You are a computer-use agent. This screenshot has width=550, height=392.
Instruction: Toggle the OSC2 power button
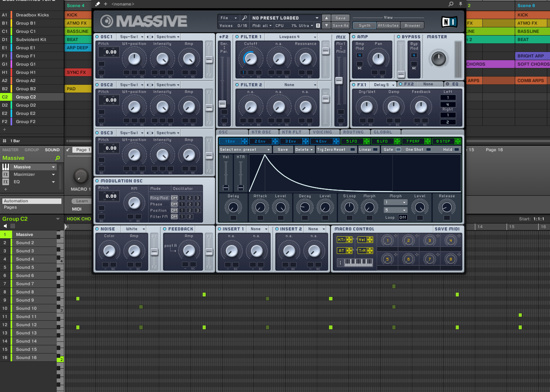tap(97, 85)
